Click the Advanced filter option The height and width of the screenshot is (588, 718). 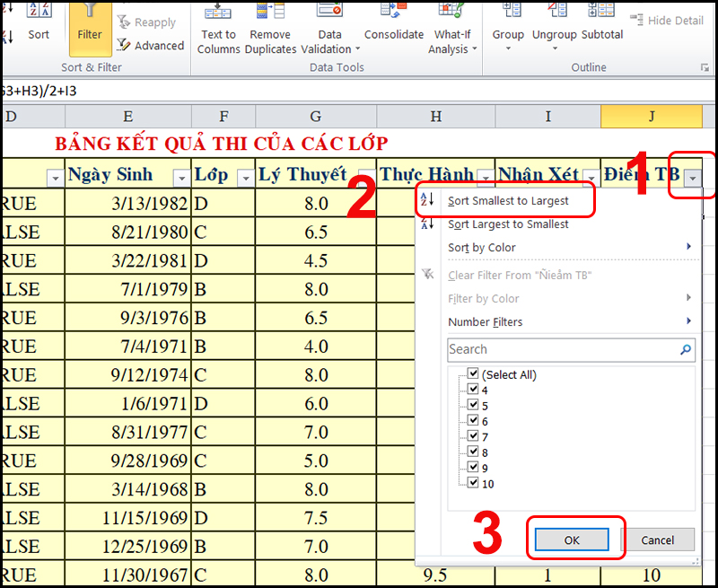point(158,46)
